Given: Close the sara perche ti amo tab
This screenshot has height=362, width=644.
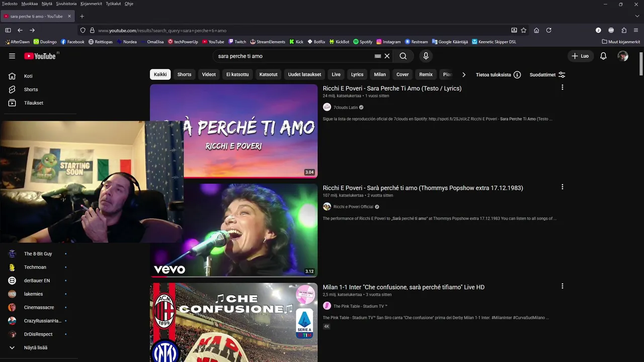Looking at the screenshot, I should pyautogui.click(x=69, y=16).
